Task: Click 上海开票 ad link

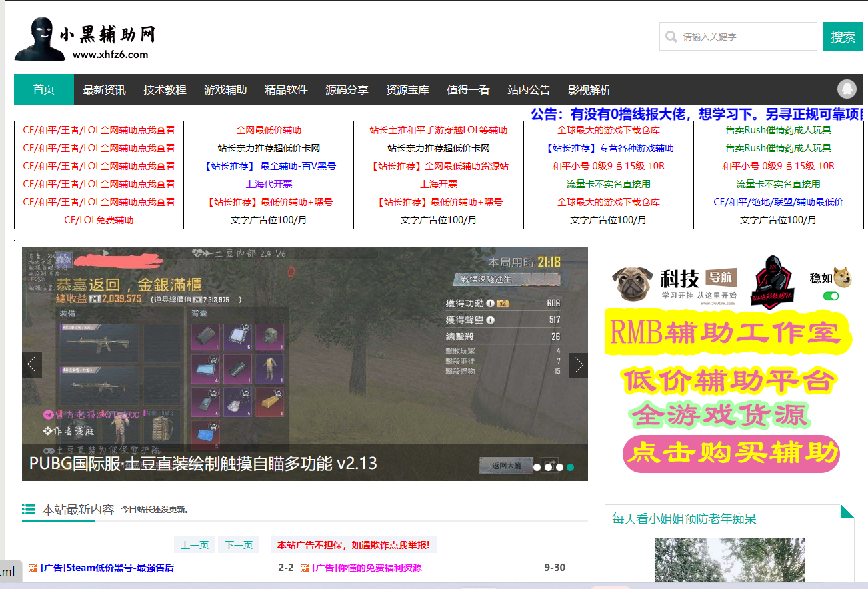Action: [439, 184]
